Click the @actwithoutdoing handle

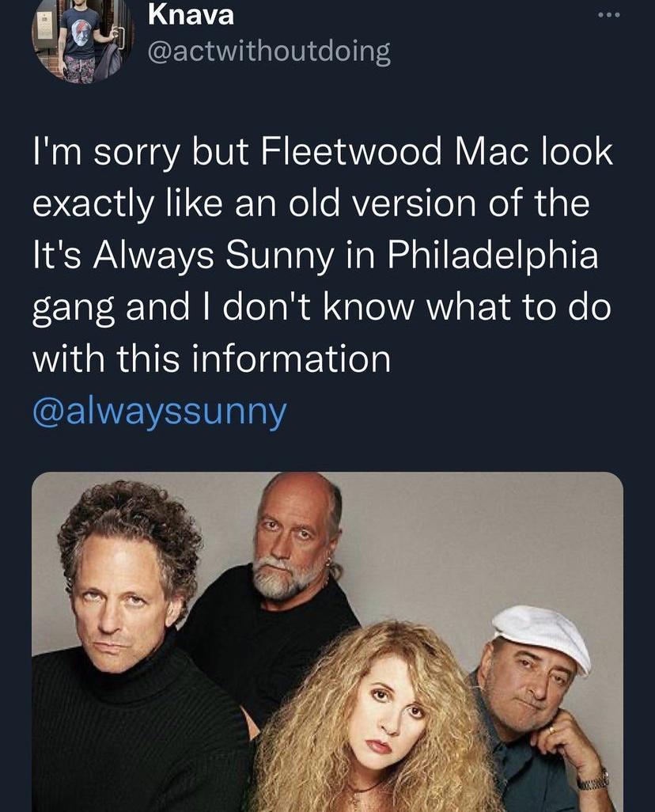[269, 52]
